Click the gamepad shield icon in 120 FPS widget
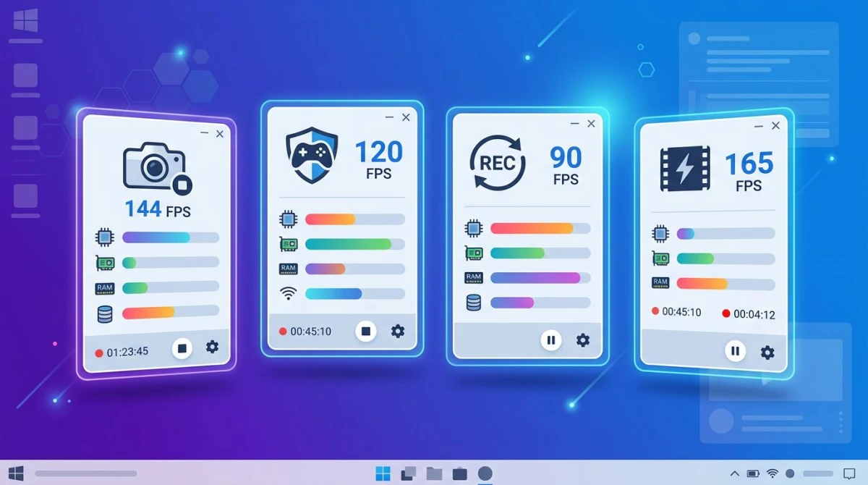The image size is (868, 485). pos(312,156)
